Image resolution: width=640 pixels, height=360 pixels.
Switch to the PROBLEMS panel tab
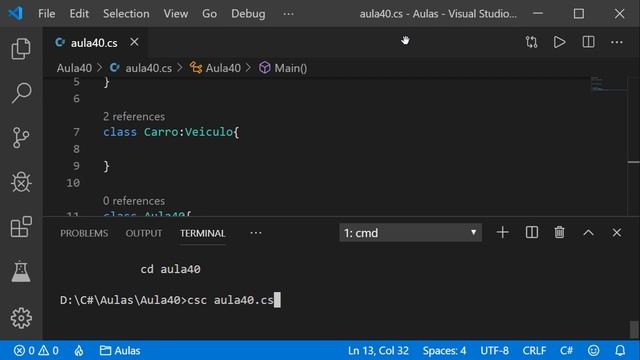tap(84, 233)
